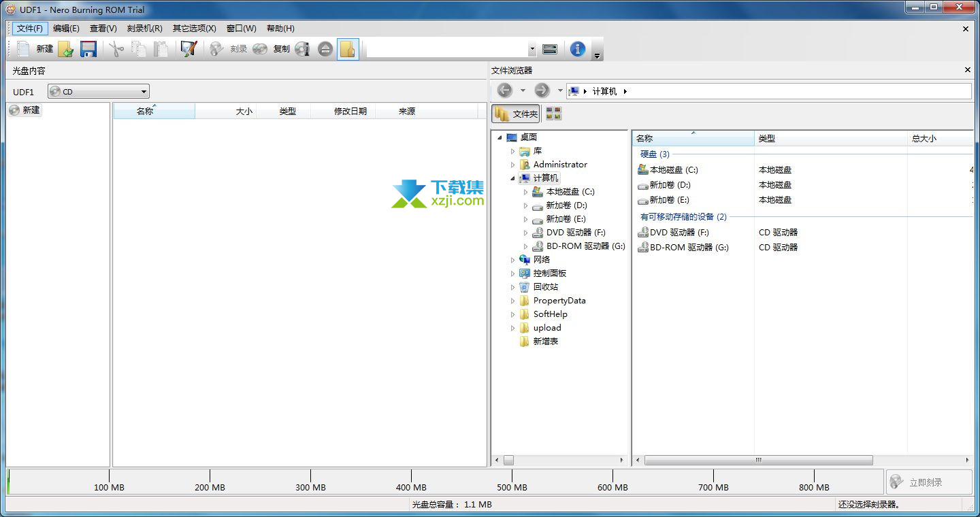Viewport: 980px width, 517px height.
Task: Click browser back navigation button
Action: [x=504, y=90]
